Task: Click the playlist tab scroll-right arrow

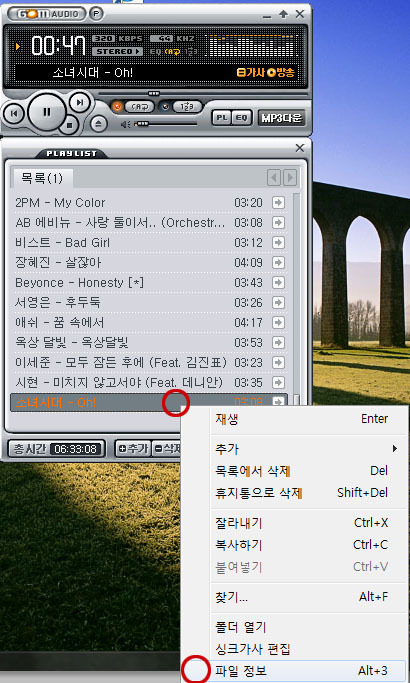Action: pos(290,178)
